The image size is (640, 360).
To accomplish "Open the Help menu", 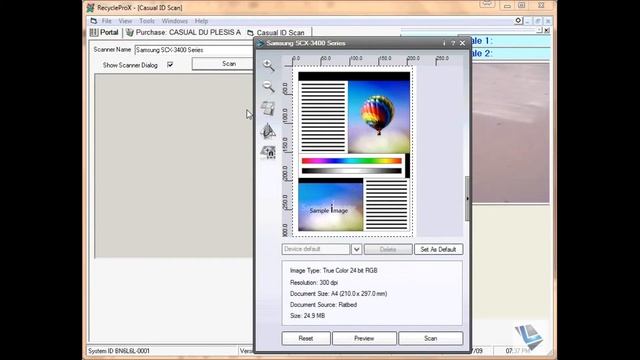I will (201, 21).
